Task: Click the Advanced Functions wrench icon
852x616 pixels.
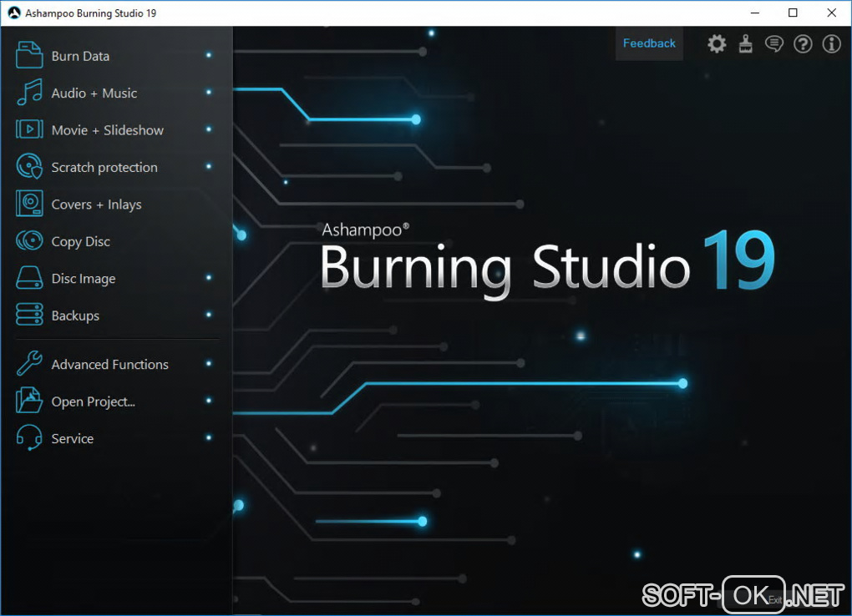Action: (29, 363)
